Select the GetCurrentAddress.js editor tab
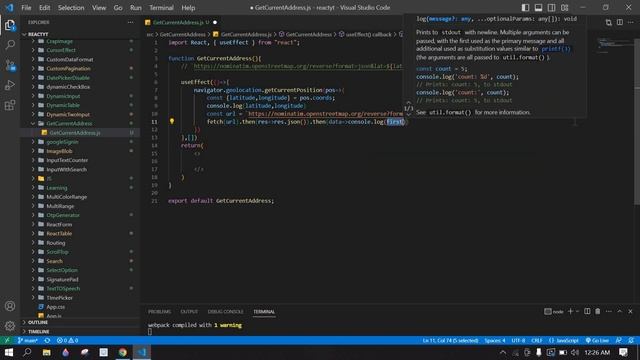Image resolution: width=640 pixels, height=360 pixels. point(181,22)
